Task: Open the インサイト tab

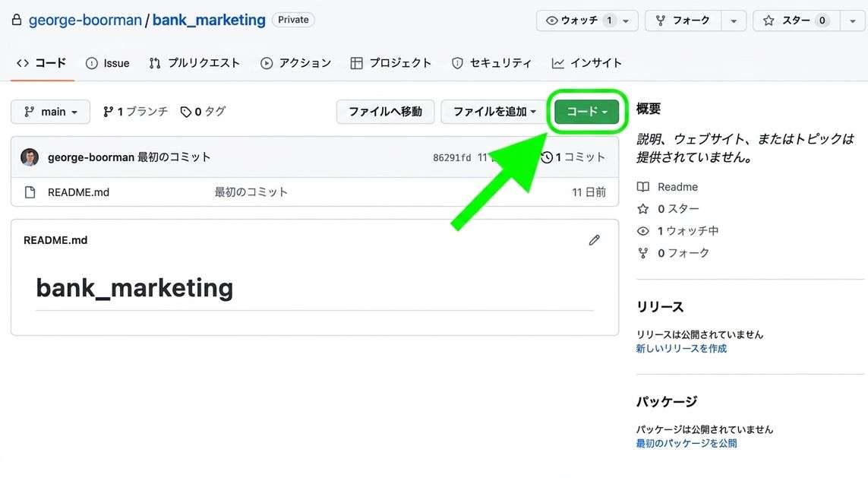Action: pos(587,63)
